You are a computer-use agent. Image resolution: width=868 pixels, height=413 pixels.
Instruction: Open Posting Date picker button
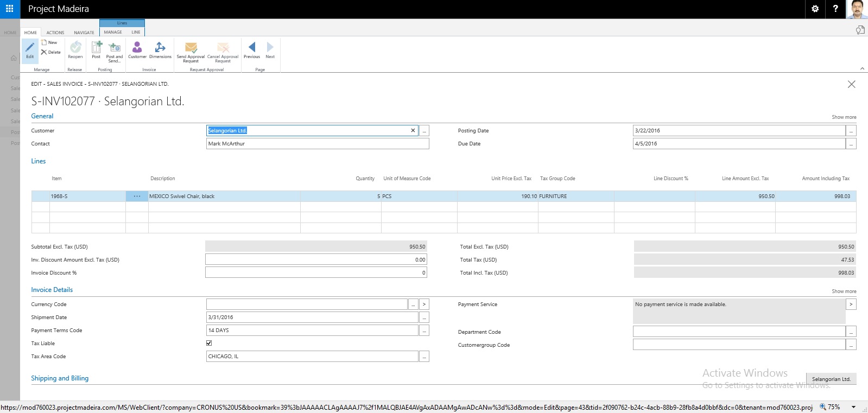[x=851, y=131]
